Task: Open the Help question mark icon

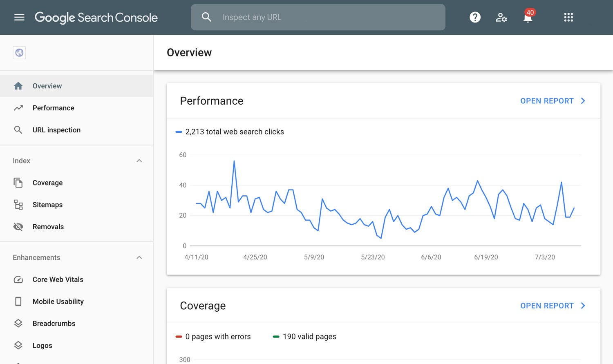Action: pyautogui.click(x=475, y=17)
